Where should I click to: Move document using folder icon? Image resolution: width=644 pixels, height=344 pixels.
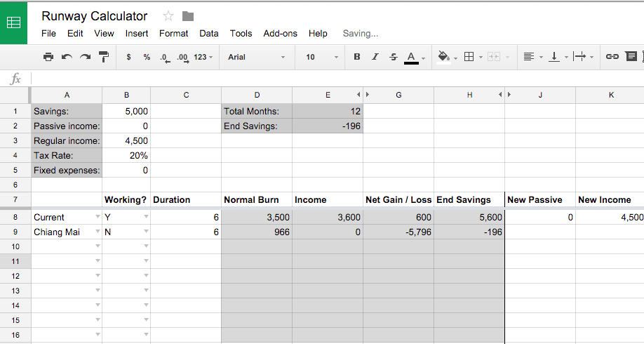click(x=188, y=16)
